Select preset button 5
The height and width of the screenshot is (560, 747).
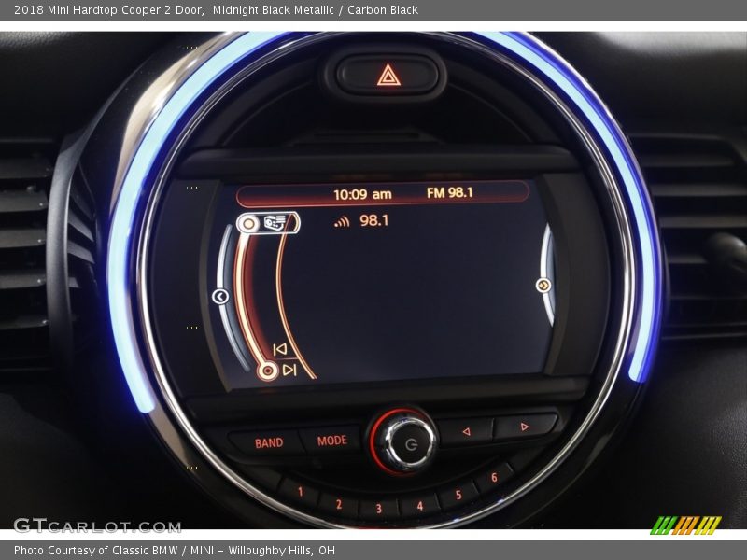458,495
